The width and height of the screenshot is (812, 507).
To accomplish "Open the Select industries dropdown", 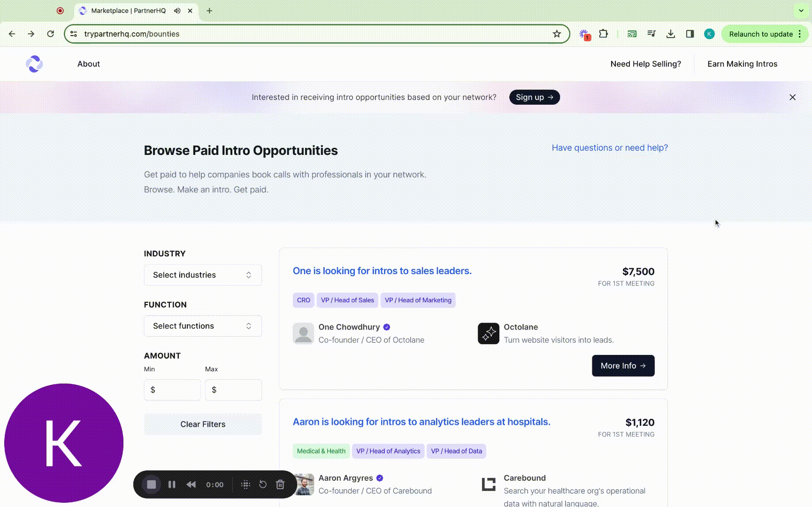I will [x=203, y=275].
